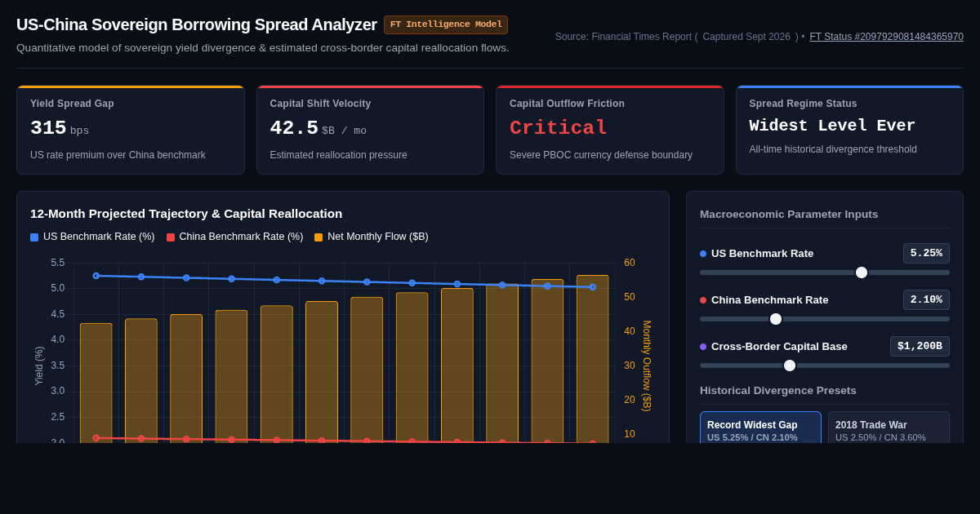Toggle Net Monthly Flow ($B) legend swatch
The width and height of the screenshot is (980, 514).
click(x=318, y=237)
